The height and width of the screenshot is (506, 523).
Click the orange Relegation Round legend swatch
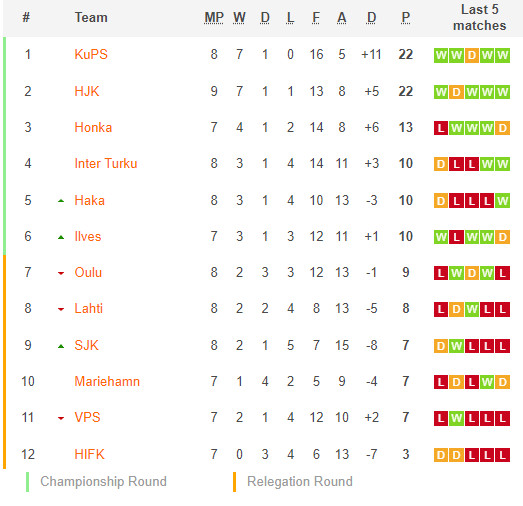tap(234, 482)
